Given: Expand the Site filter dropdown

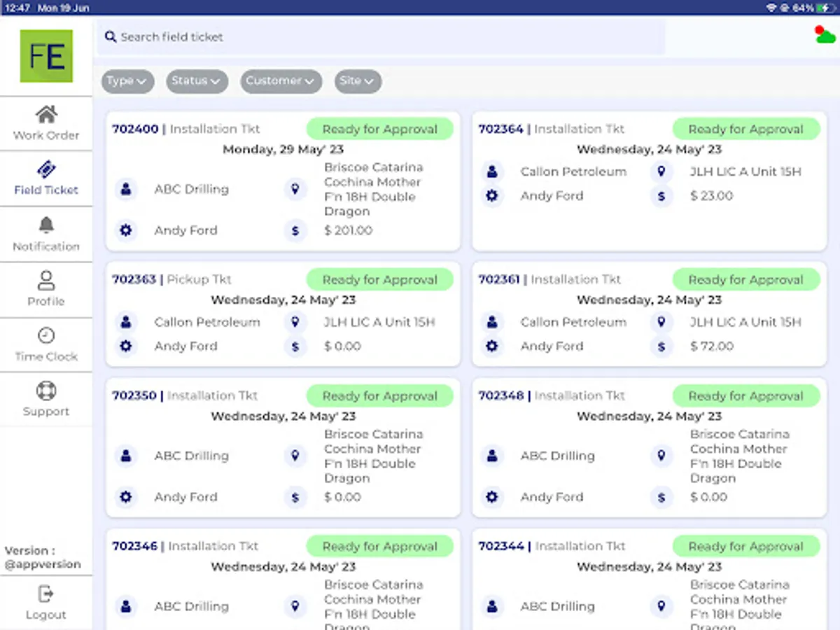Looking at the screenshot, I should click(358, 81).
